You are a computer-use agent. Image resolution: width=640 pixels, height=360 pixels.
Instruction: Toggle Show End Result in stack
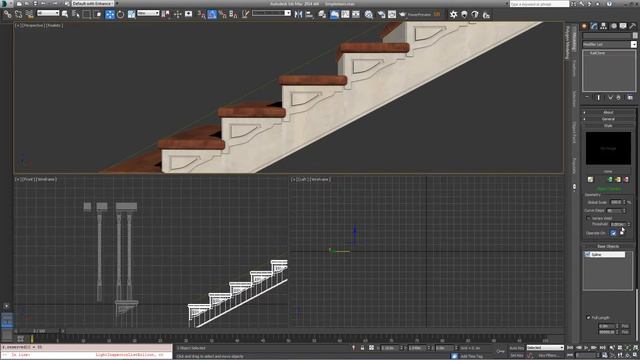coord(598,98)
